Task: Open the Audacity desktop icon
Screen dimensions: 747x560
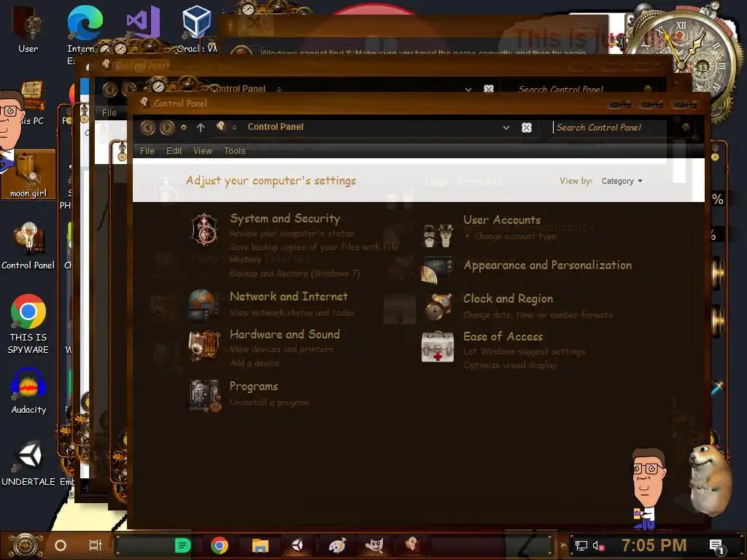Action: tap(28, 391)
